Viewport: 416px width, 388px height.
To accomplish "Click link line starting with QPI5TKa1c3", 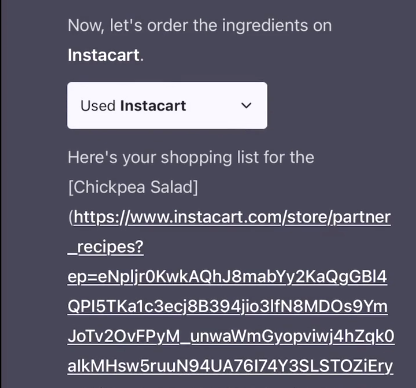I will click(228, 306).
